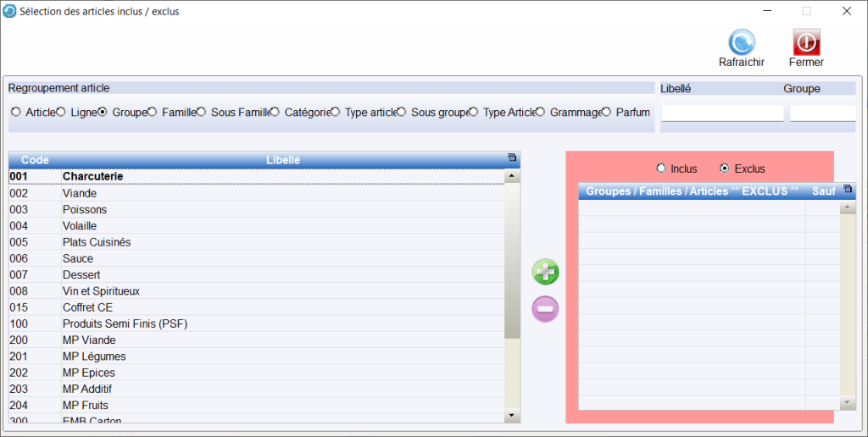Click the Rafraichir refresh icon
The height and width of the screenshot is (437, 868).
(742, 42)
